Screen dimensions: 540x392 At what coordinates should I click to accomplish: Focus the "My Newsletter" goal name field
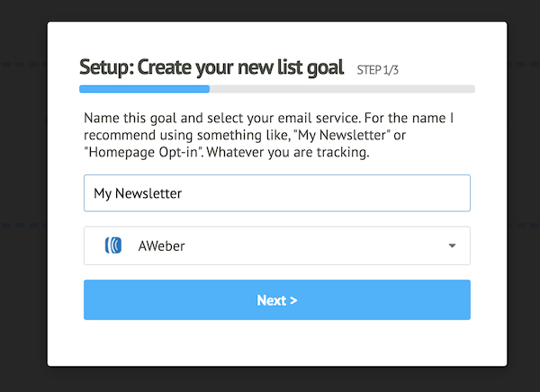point(138,193)
